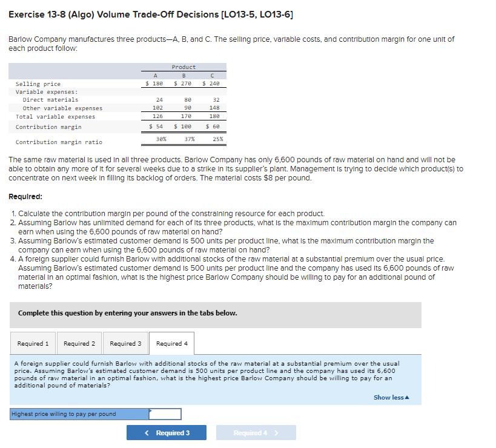Select the Contribution margin row for Product B
Image resolution: width=496 pixels, height=448 pixels.
182,127
